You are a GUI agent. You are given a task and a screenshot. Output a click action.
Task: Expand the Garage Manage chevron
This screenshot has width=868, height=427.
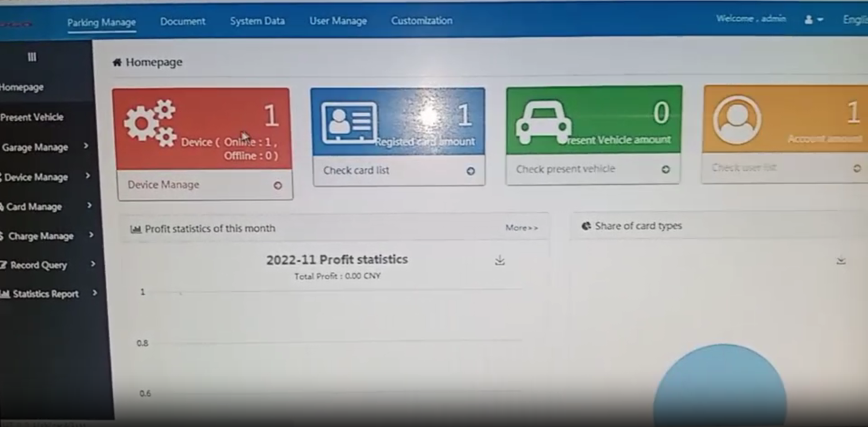click(x=86, y=146)
